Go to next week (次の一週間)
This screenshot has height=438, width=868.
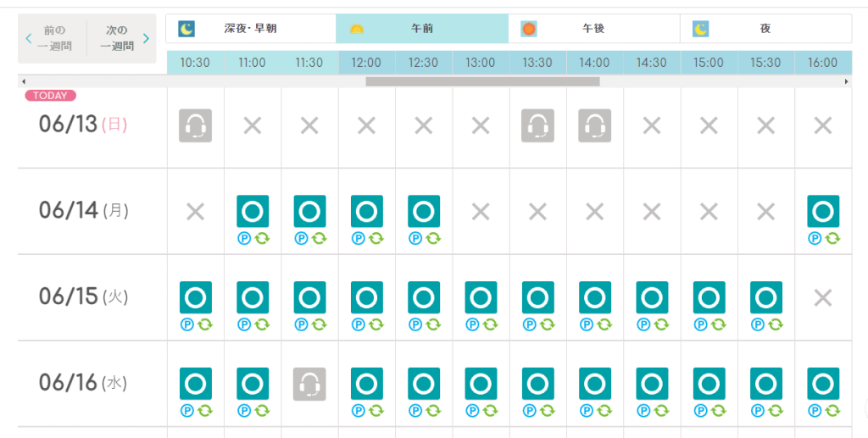[x=122, y=38]
